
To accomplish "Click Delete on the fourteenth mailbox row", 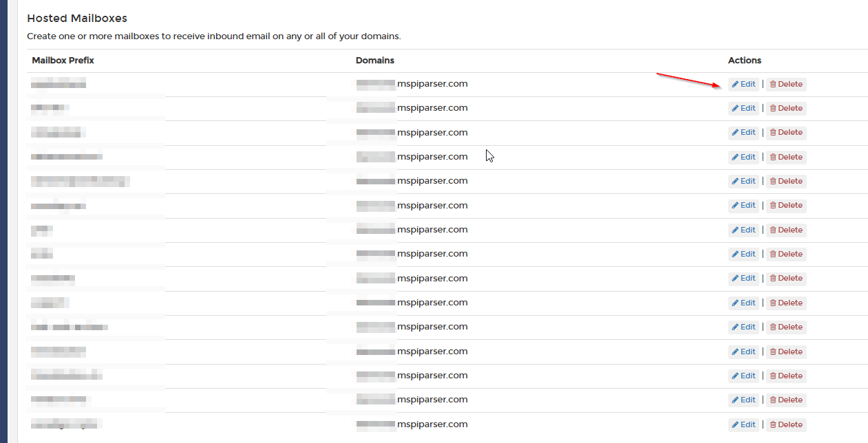I will 785,400.
